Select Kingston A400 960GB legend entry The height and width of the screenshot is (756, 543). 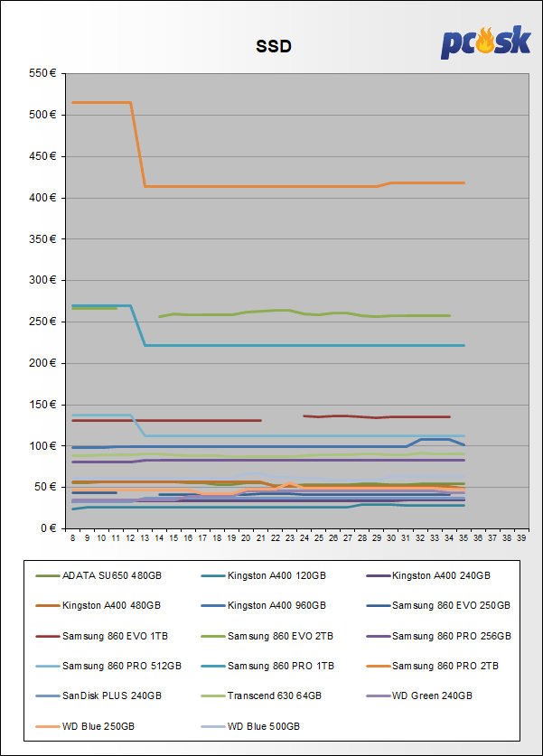(x=264, y=605)
